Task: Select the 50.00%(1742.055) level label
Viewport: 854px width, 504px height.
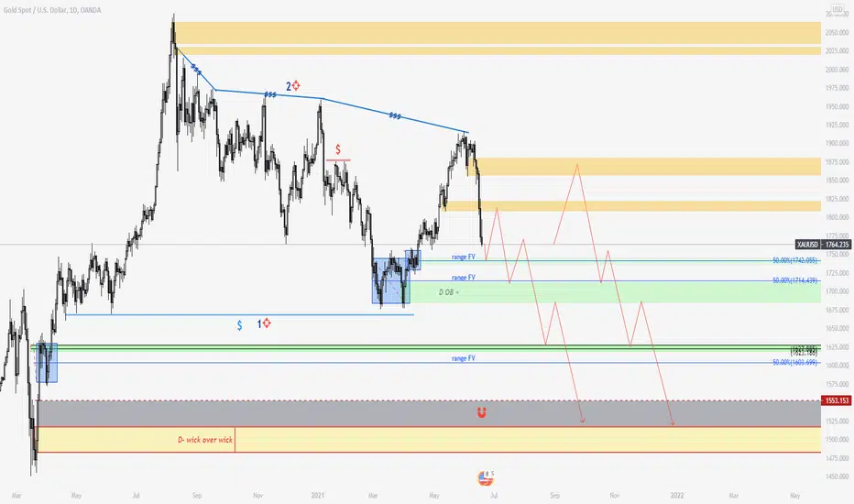Action: click(x=795, y=260)
